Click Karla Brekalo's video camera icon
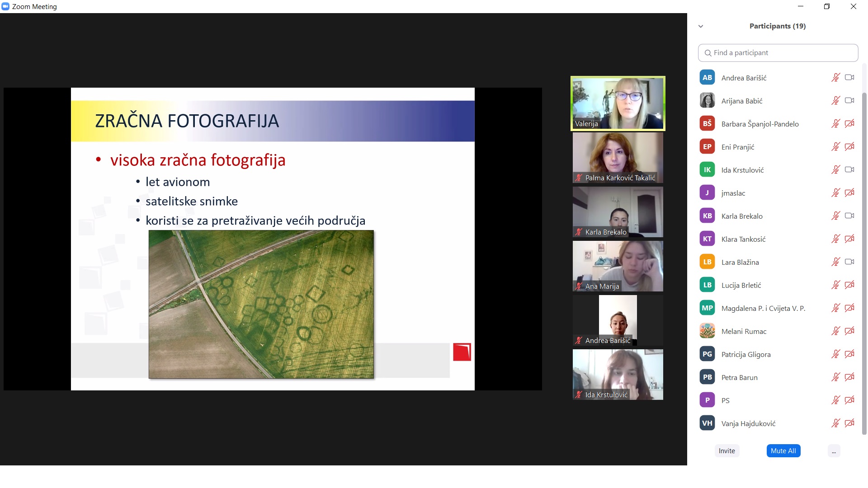Screen dimensions: 868x488 click(x=849, y=216)
